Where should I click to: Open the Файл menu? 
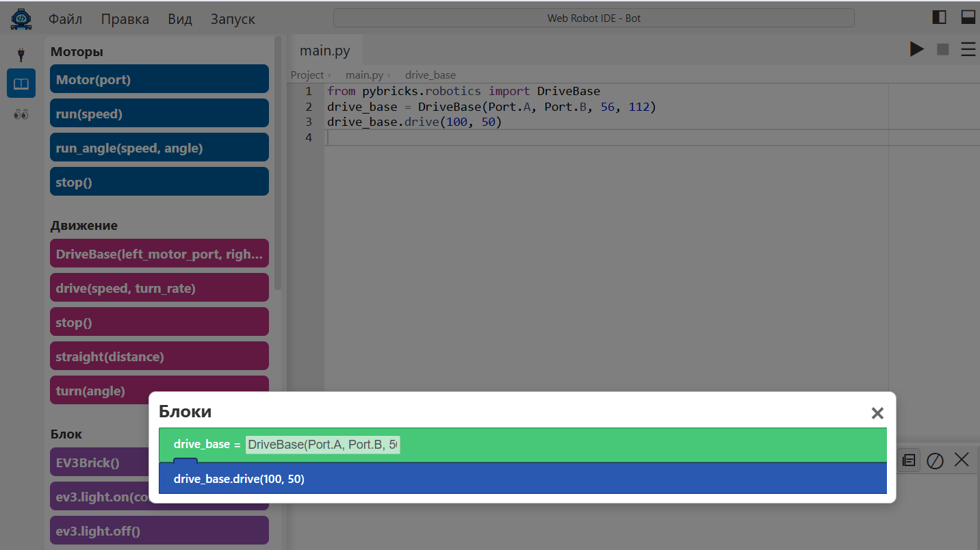click(65, 19)
